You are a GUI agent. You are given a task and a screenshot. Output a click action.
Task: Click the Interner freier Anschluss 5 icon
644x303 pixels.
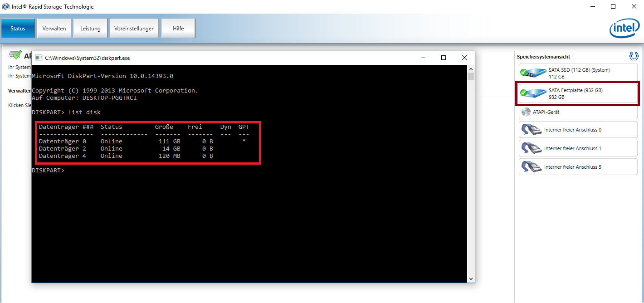(x=531, y=167)
